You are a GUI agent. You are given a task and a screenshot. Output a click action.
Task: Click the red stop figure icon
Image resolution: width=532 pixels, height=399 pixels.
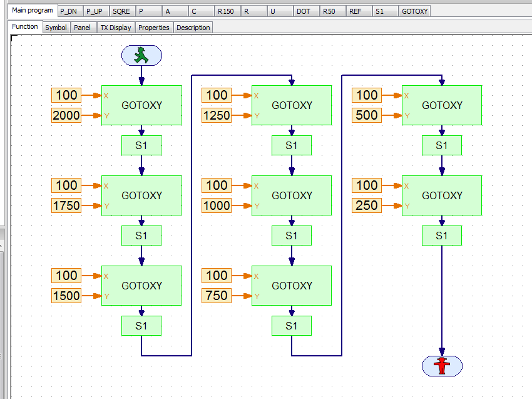[x=442, y=366]
